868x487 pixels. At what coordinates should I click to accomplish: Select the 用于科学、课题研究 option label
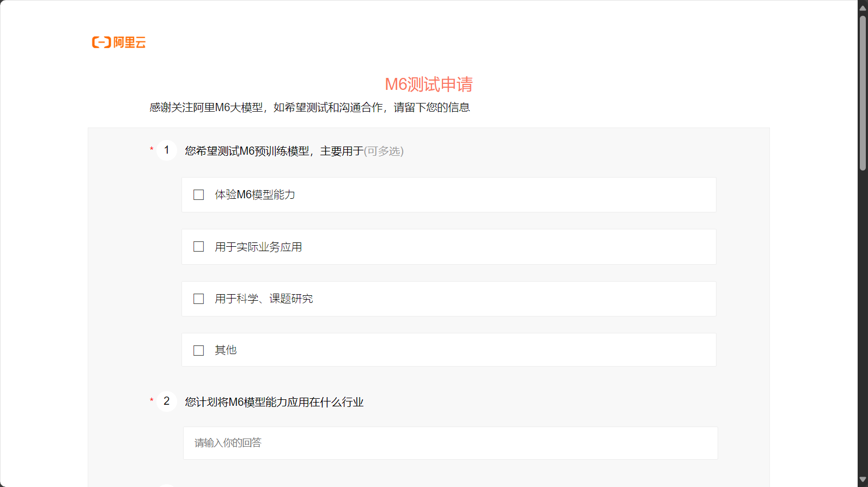(264, 299)
